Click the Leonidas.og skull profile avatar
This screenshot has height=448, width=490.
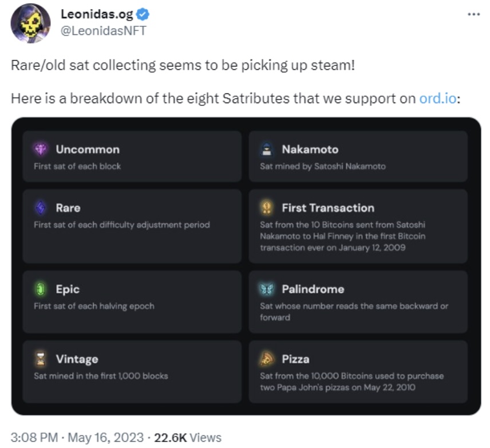click(31, 23)
